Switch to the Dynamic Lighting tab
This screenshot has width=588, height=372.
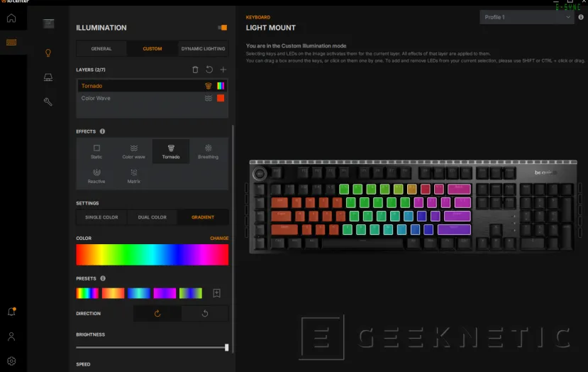click(203, 49)
